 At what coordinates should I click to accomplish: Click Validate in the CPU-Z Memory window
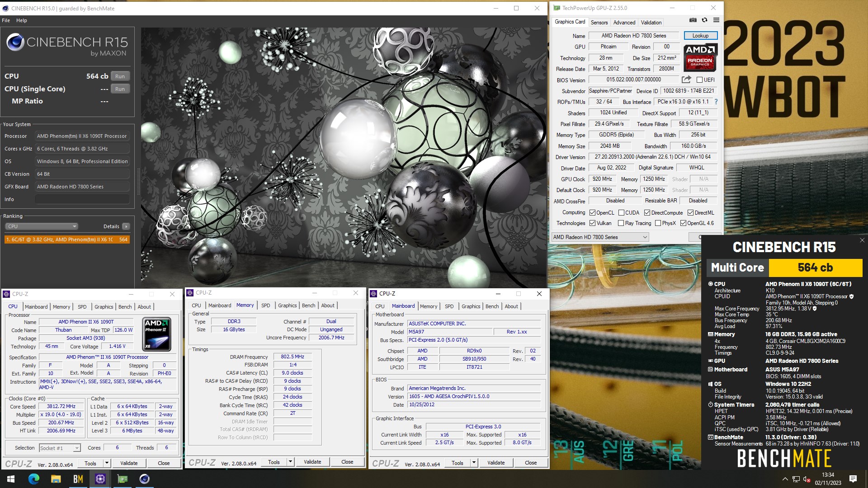coord(312,462)
